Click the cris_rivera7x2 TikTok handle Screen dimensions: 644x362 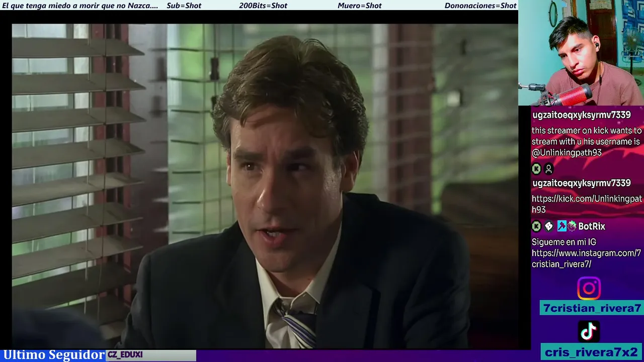click(x=592, y=352)
